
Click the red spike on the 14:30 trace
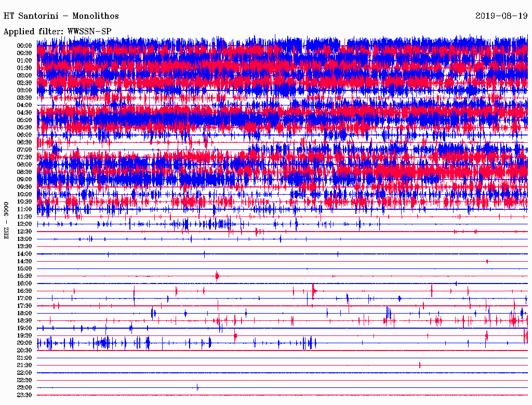coord(487,261)
